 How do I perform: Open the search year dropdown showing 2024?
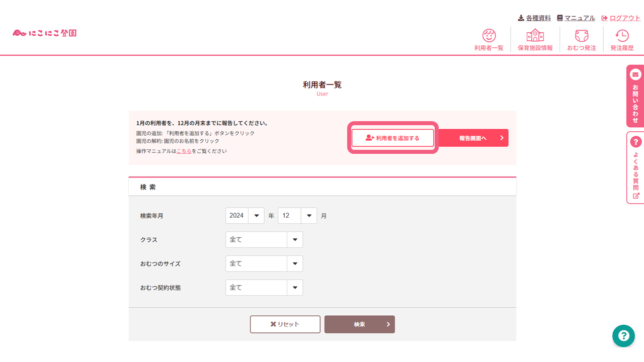245,215
